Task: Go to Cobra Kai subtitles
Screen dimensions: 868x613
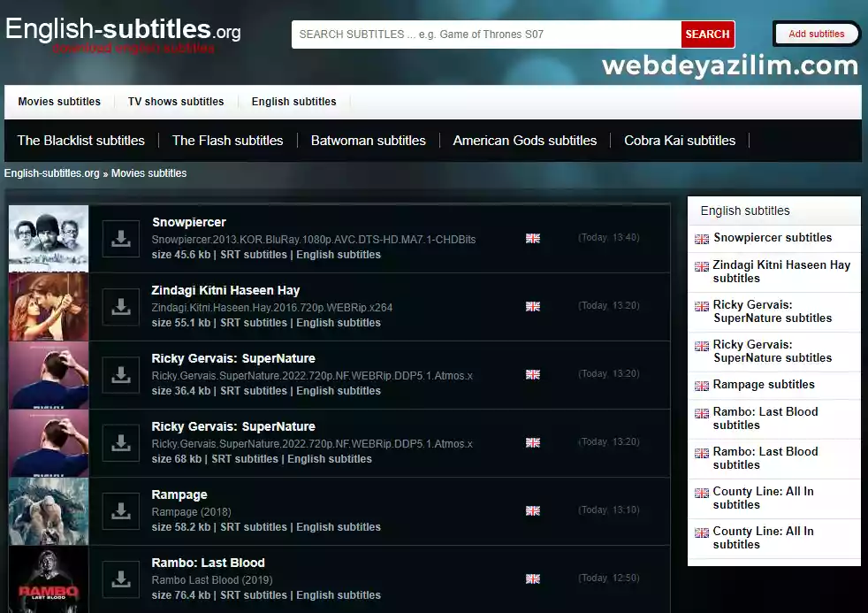Action: coord(680,141)
